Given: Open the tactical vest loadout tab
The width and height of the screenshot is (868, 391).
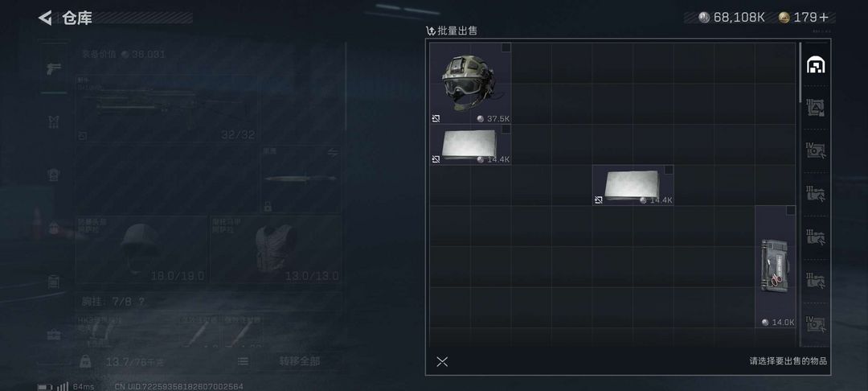Looking at the screenshot, I should pos(55,121).
